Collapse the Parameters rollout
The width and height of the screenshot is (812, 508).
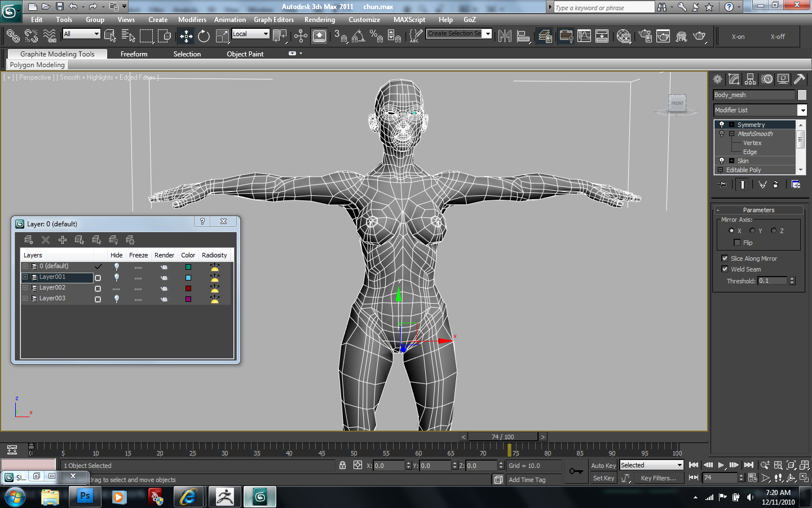759,210
